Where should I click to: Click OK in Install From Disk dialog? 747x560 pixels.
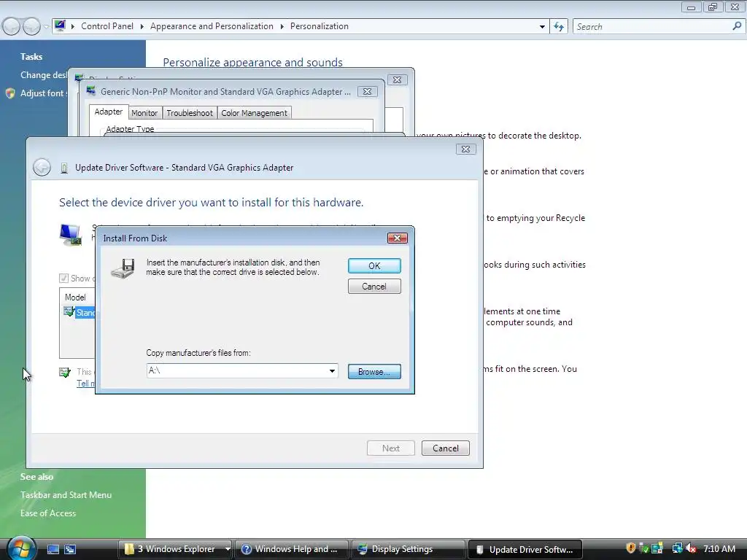(x=374, y=265)
